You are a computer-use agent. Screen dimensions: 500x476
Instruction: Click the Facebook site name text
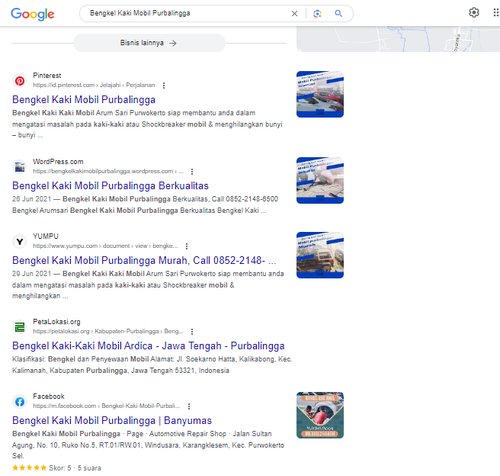tap(49, 396)
